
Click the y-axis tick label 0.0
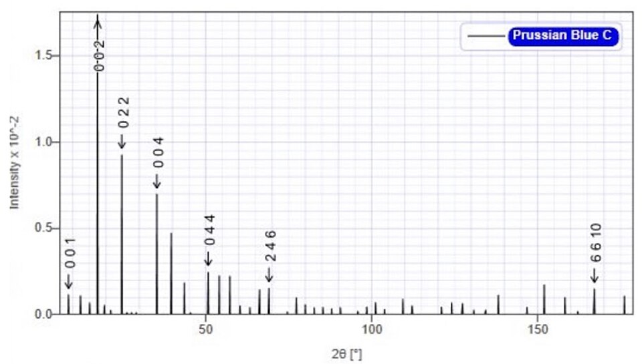(43, 314)
